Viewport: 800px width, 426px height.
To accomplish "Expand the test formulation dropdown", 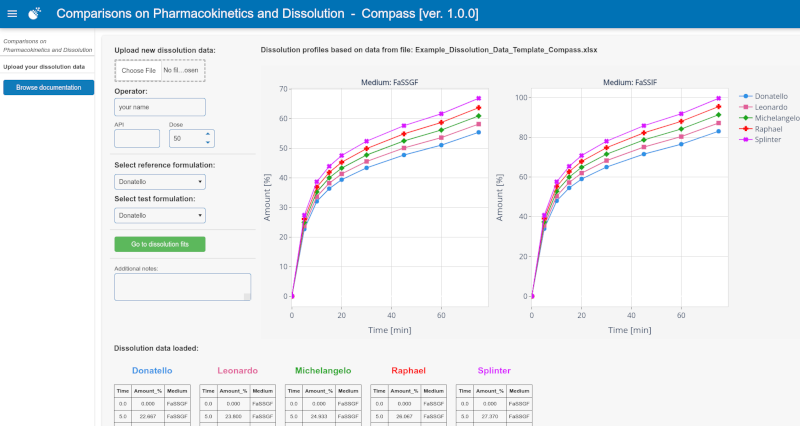I will [x=160, y=215].
